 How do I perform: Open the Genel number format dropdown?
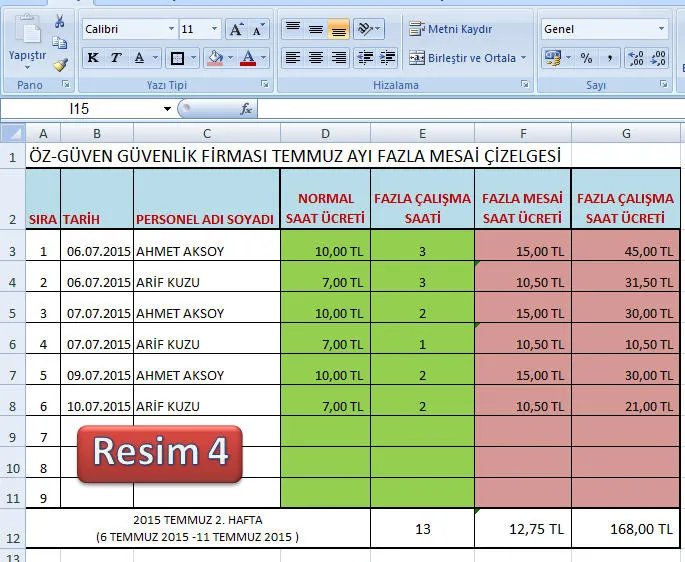(661, 29)
